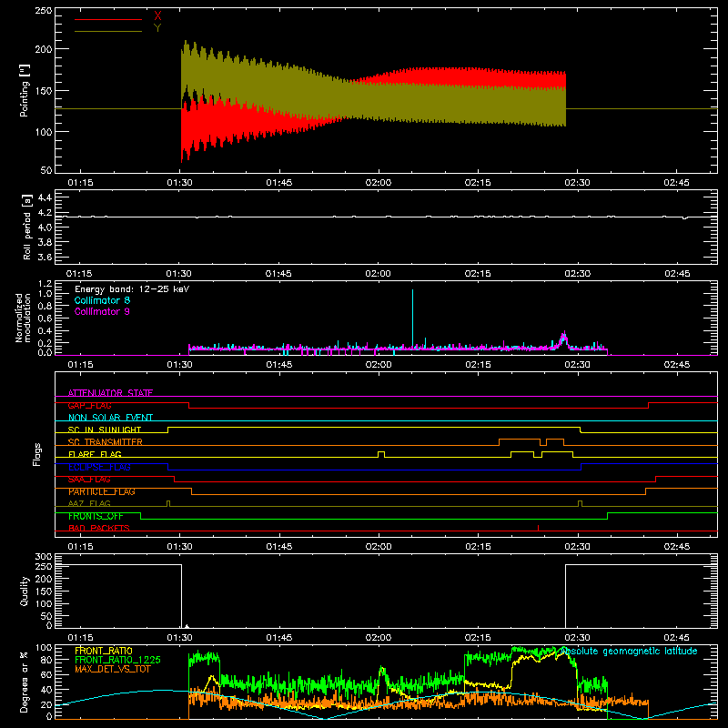Click the ATTENUATOR_STATE flag label
Image resolution: width=728 pixels, height=728 pixels.
[x=110, y=393]
